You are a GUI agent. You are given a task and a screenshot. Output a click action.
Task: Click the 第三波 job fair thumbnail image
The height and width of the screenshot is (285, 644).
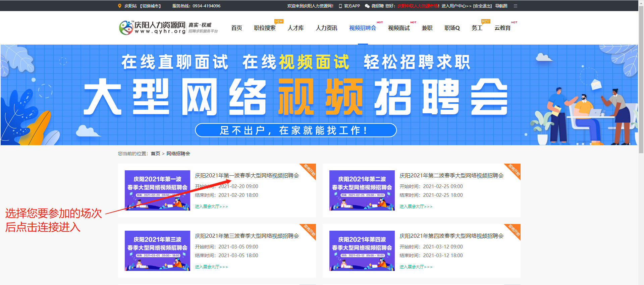157,250
